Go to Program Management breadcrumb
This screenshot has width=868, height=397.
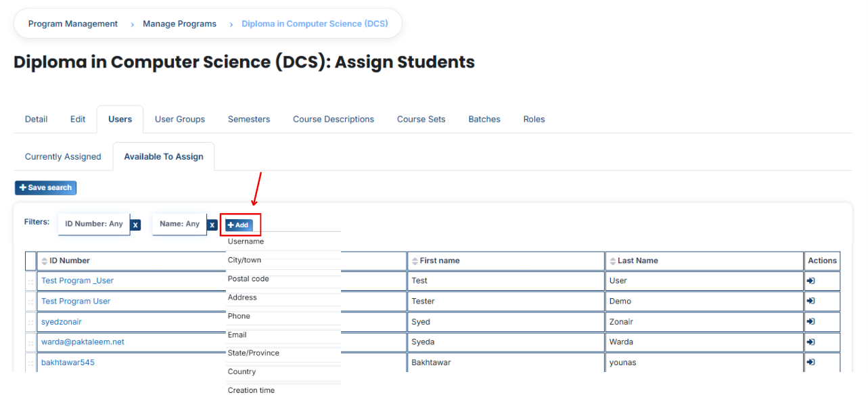(x=73, y=24)
